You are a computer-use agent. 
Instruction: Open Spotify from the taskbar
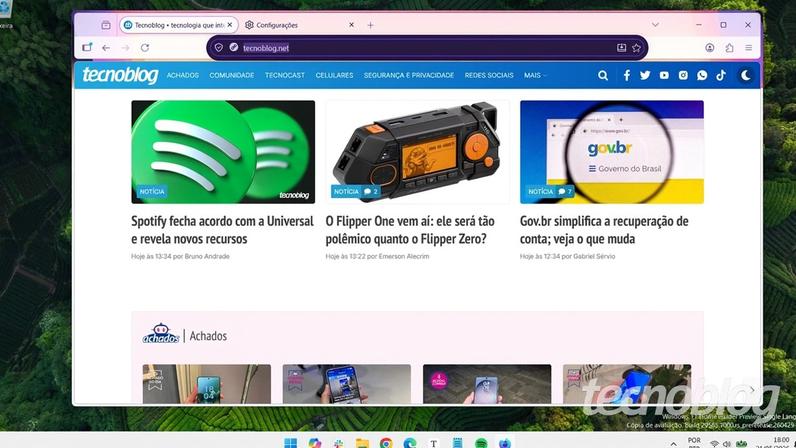[x=481, y=442]
